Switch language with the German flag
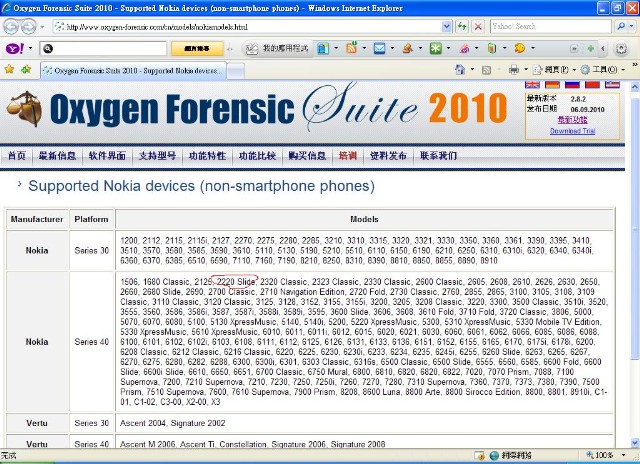 [x=552, y=84]
